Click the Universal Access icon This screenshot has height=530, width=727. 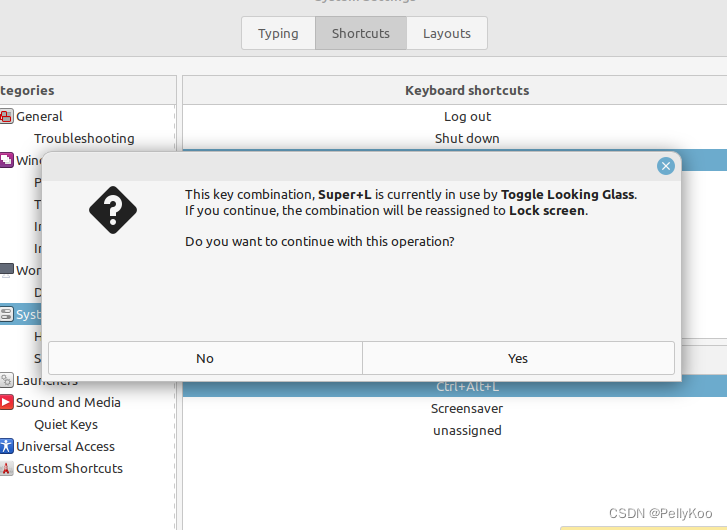pyautogui.click(x=6, y=446)
